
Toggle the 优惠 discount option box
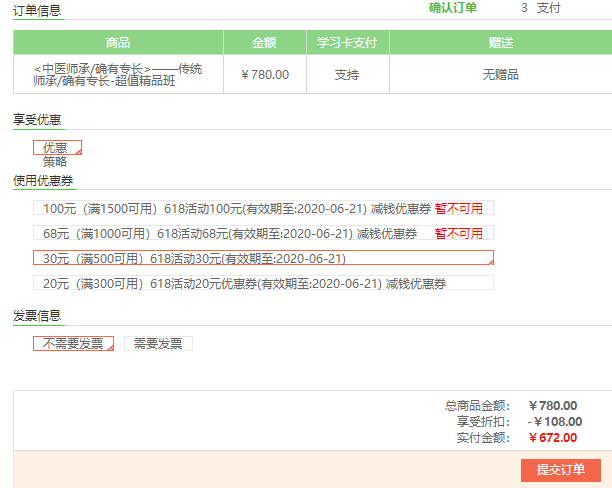click(58, 147)
